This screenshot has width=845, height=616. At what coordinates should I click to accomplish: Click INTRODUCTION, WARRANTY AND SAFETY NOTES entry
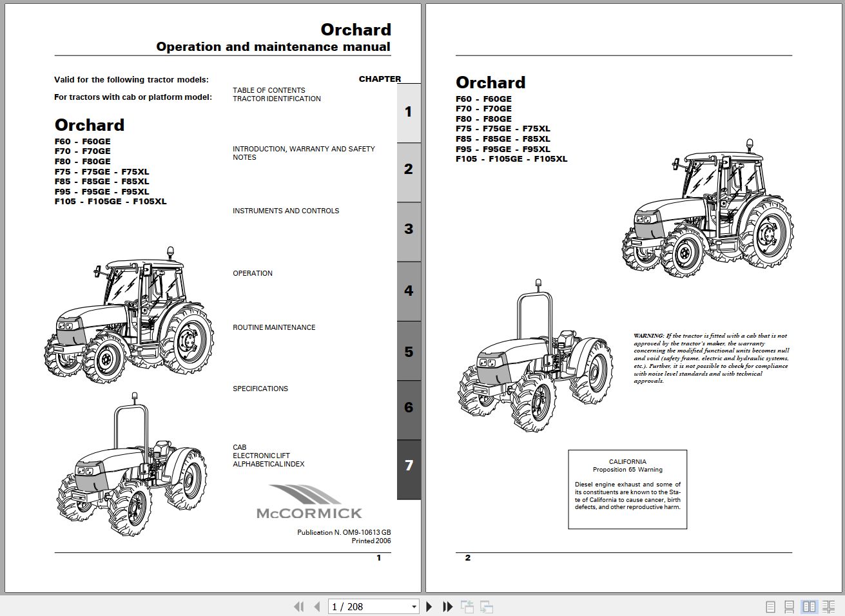coord(304,153)
